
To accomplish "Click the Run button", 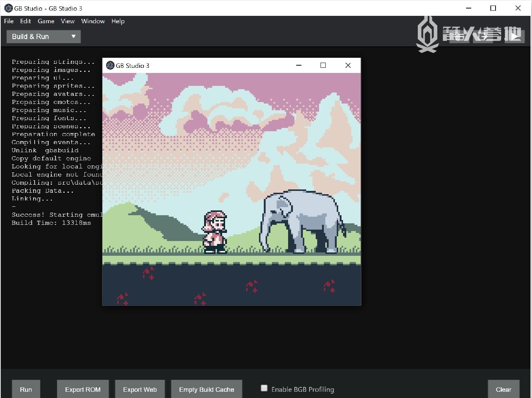I will pyautogui.click(x=26, y=389).
